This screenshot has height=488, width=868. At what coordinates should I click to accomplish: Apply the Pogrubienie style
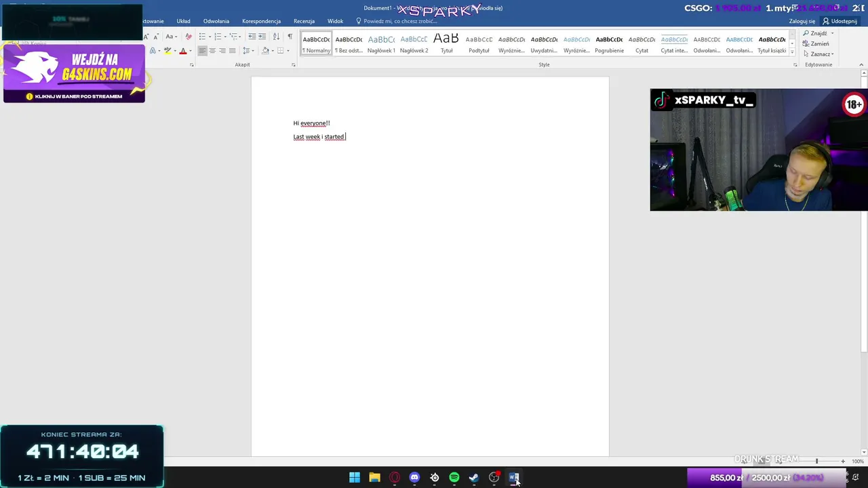tap(610, 44)
